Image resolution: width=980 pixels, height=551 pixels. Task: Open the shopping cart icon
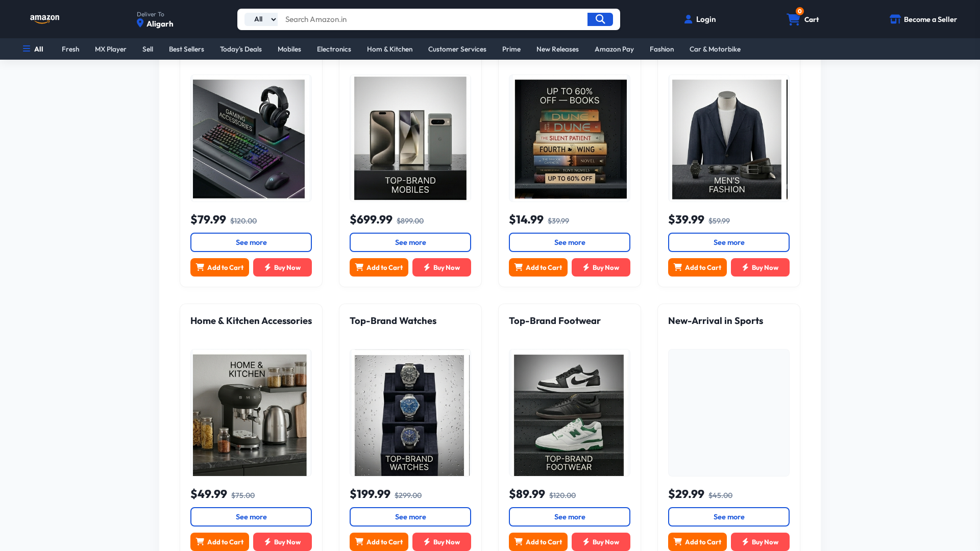[793, 19]
